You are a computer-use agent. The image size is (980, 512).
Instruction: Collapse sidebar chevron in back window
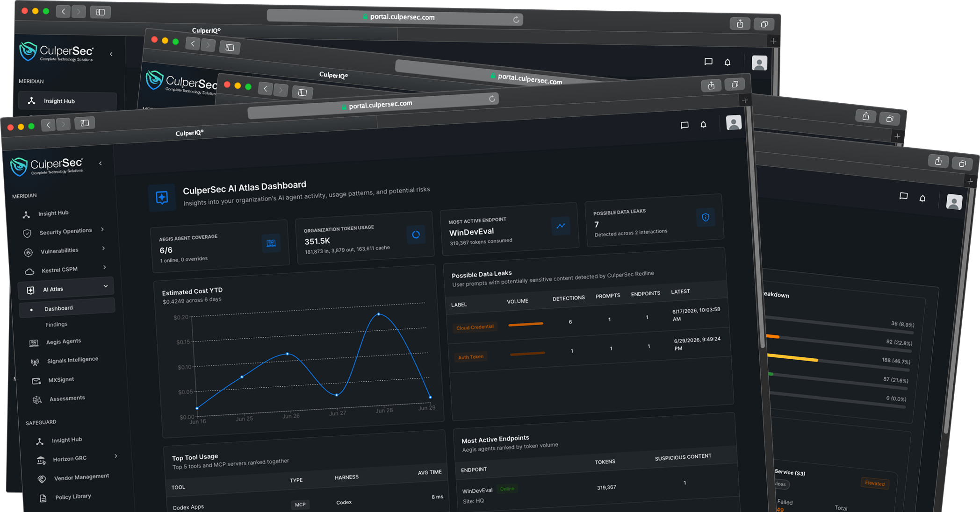click(x=111, y=54)
